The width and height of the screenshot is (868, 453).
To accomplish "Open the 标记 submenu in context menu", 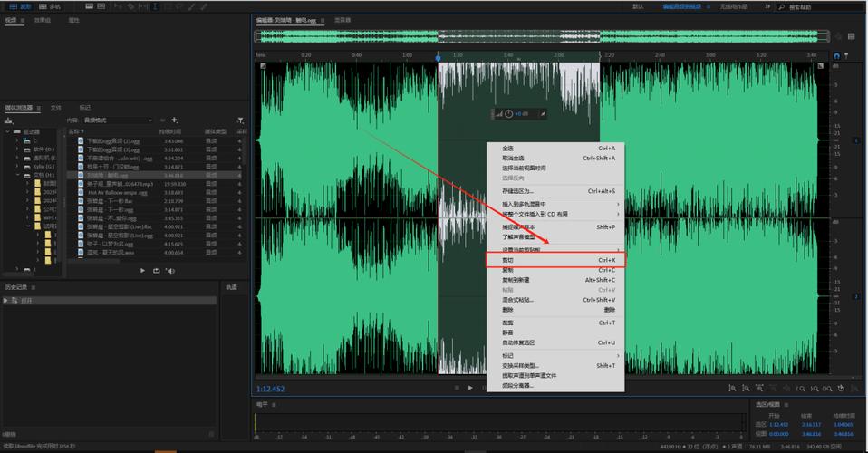I will coord(555,355).
